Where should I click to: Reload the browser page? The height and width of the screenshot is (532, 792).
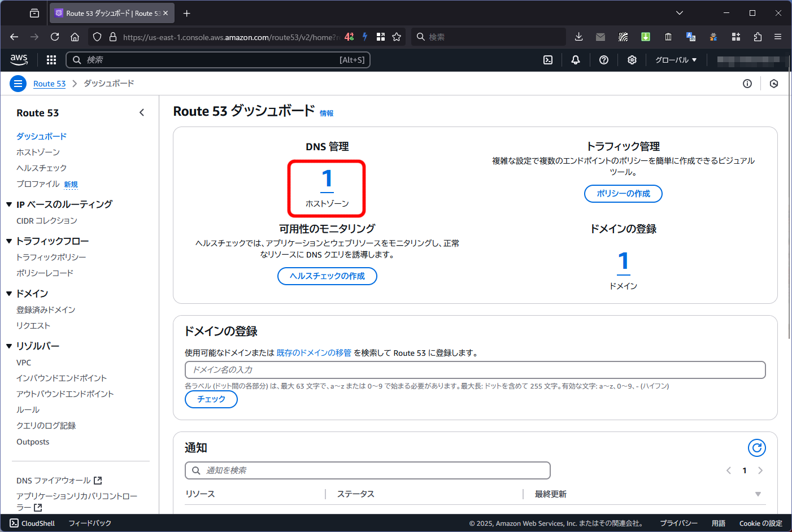[x=55, y=37]
